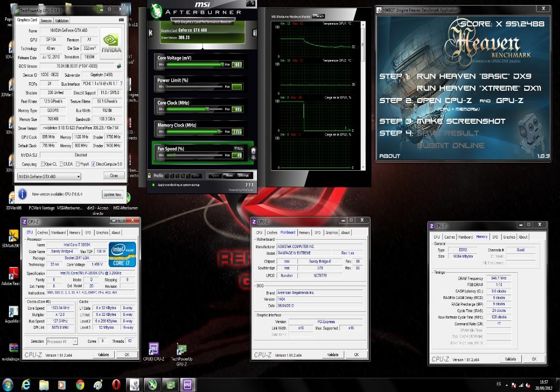
Task: Click the Update Now button
Action: (x=112, y=194)
